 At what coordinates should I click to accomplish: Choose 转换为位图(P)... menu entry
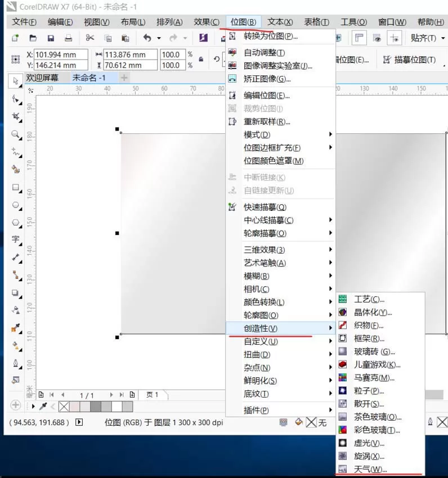click(280, 36)
